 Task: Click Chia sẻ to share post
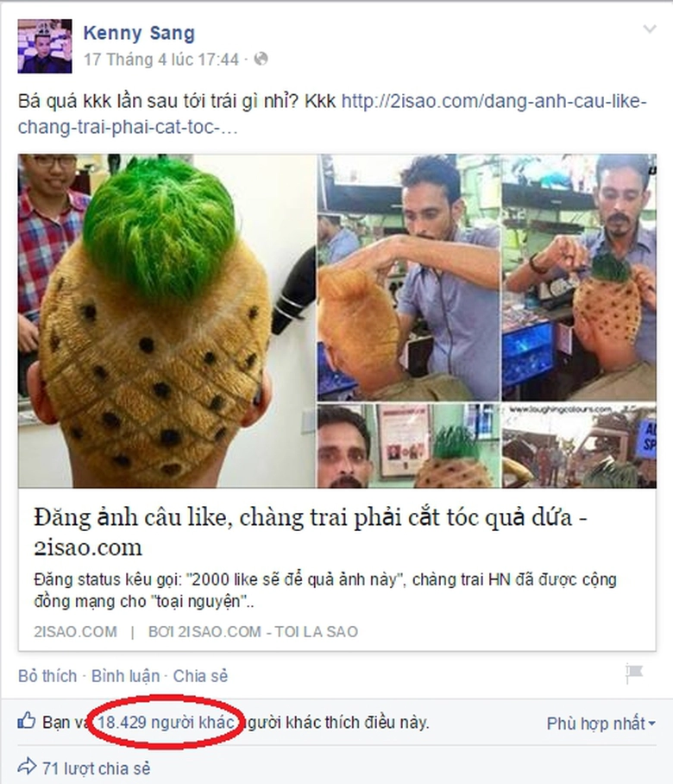200,676
